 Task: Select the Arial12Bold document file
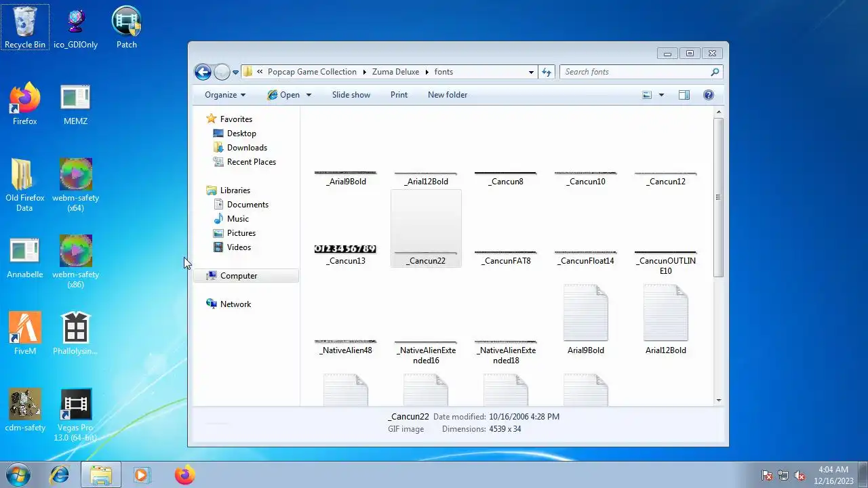pos(666,320)
